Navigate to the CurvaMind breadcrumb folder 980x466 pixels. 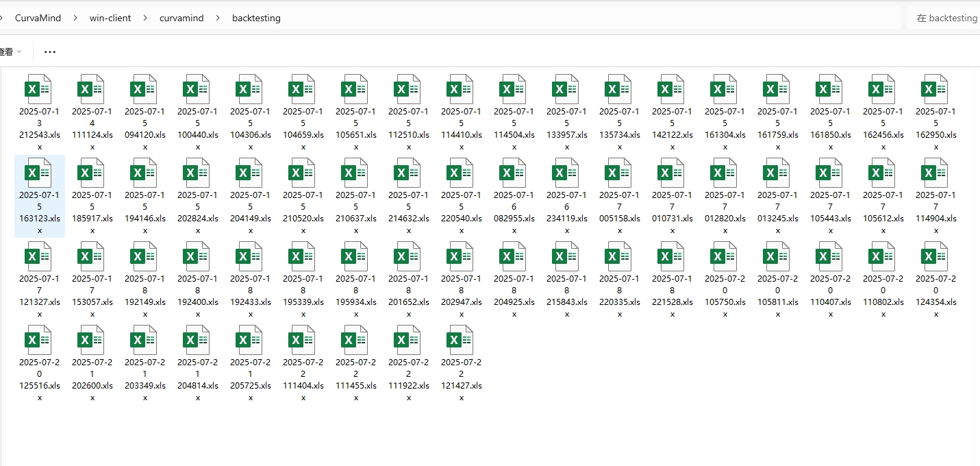[38, 19]
